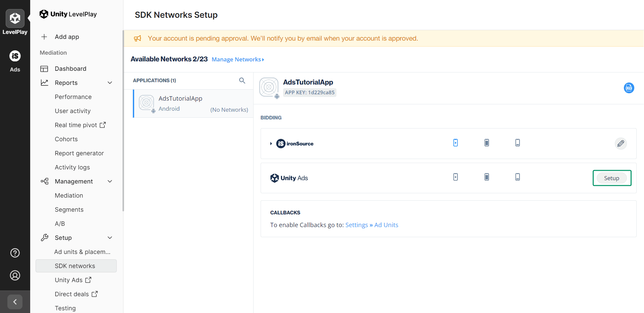Image resolution: width=644 pixels, height=313 pixels.
Task: Open the help question mark icon
Action: (x=15, y=253)
